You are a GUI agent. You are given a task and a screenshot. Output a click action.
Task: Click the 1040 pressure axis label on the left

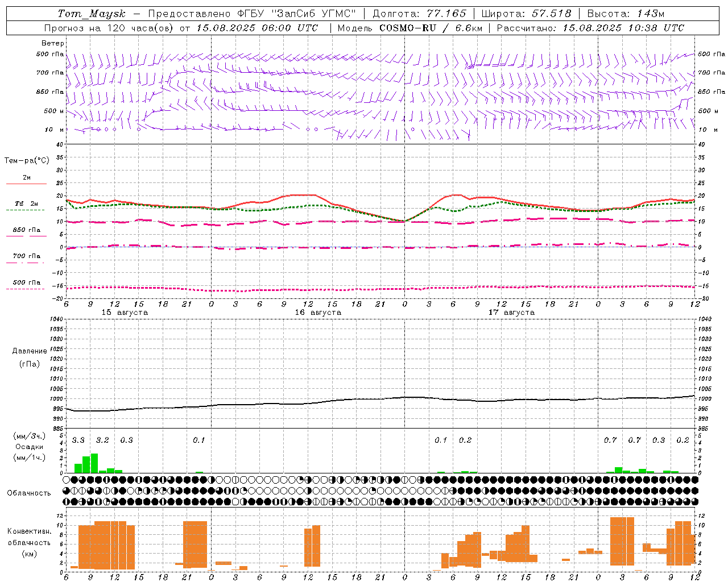(56, 319)
